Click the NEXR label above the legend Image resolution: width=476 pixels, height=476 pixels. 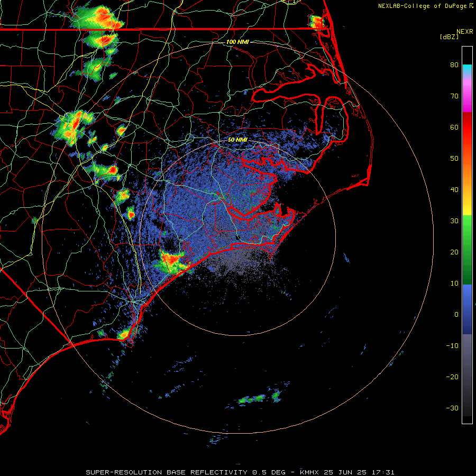464,32
